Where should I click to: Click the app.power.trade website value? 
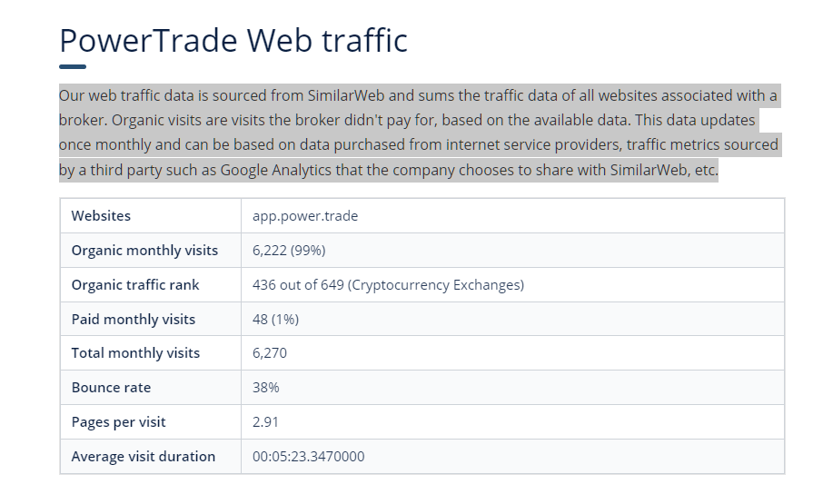click(x=305, y=216)
